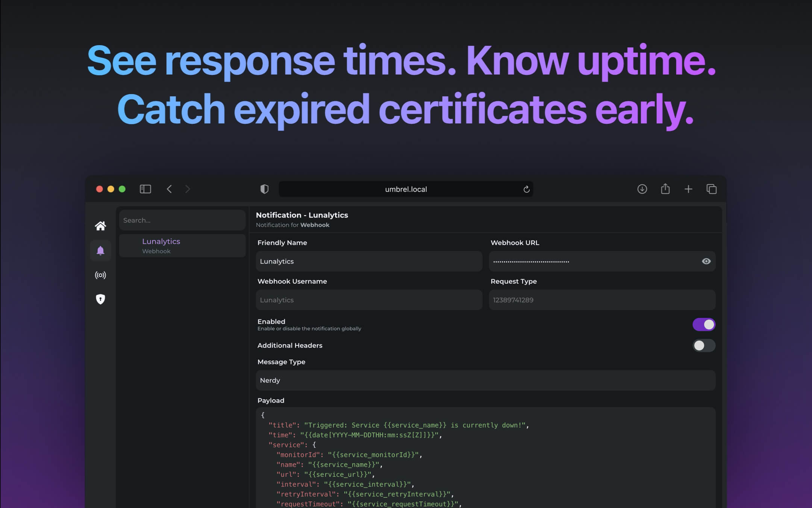Image resolution: width=812 pixels, height=508 pixels.
Task: Click the browser share icon
Action: [x=665, y=189]
